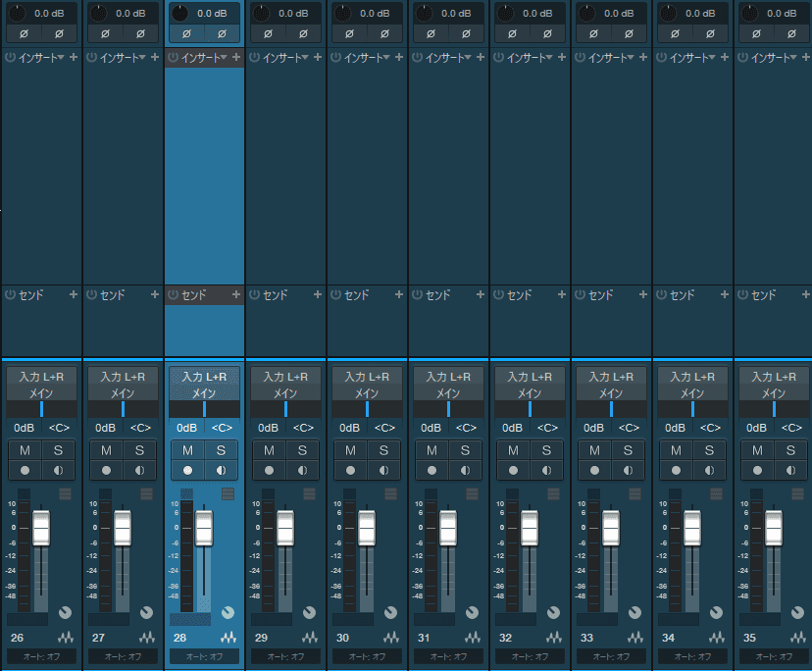Click the センド label on channel 33
This screenshot has width=812, height=671.
point(601,295)
